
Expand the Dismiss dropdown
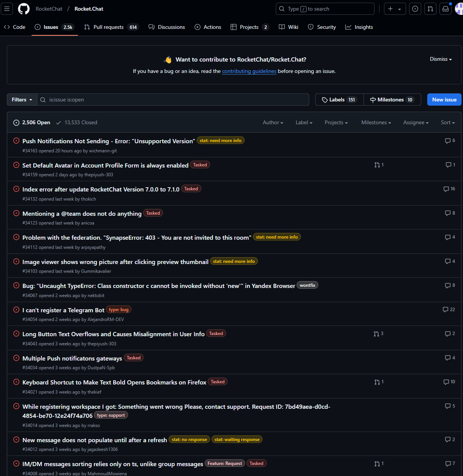click(x=441, y=59)
